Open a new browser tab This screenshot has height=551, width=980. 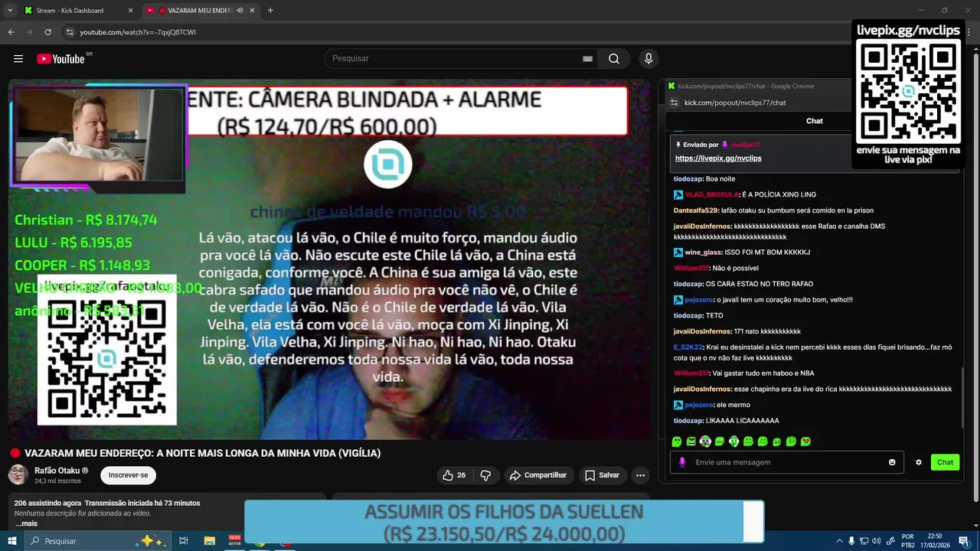[x=270, y=11]
